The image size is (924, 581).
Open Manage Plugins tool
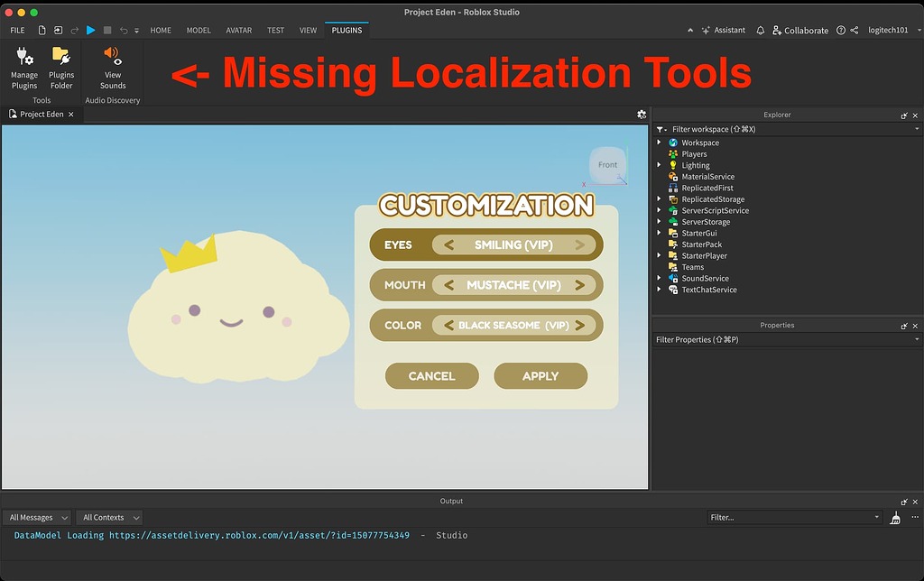pos(24,68)
